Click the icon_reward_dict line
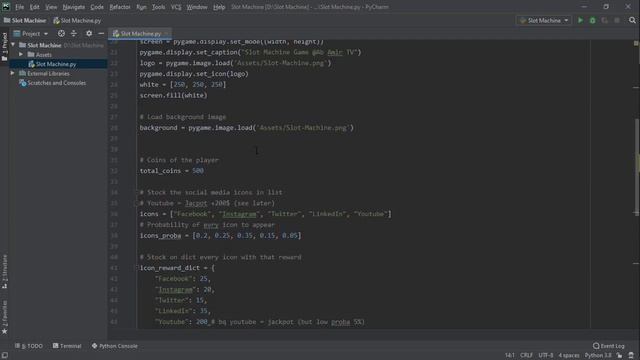 tap(177, 268)
